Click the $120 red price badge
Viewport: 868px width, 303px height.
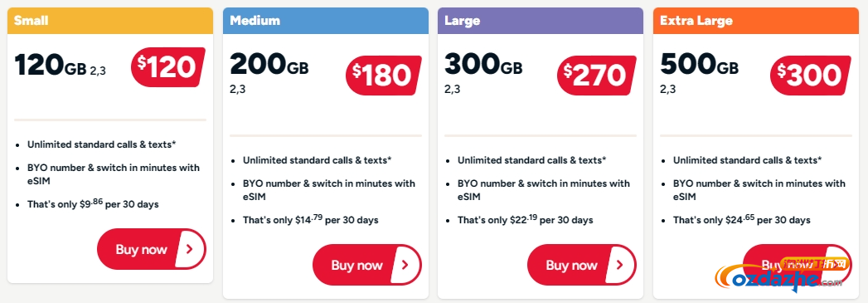click(167, 67)
